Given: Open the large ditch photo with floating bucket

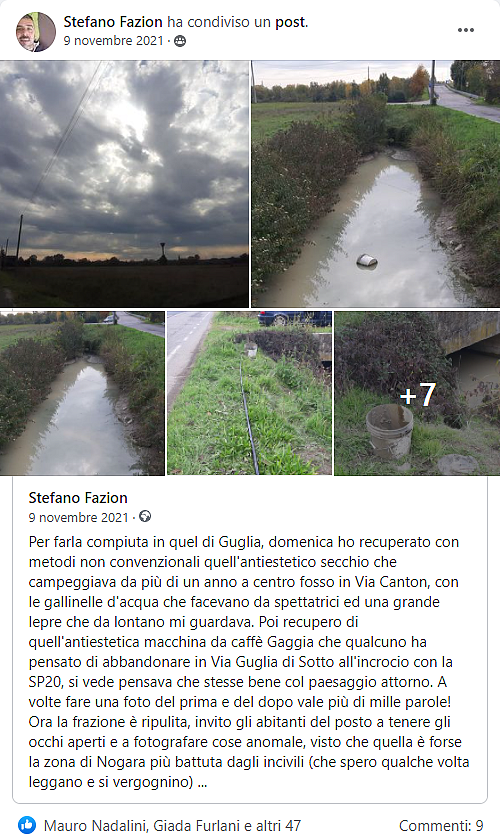Looking at the screenshot, I should [376, 184].
